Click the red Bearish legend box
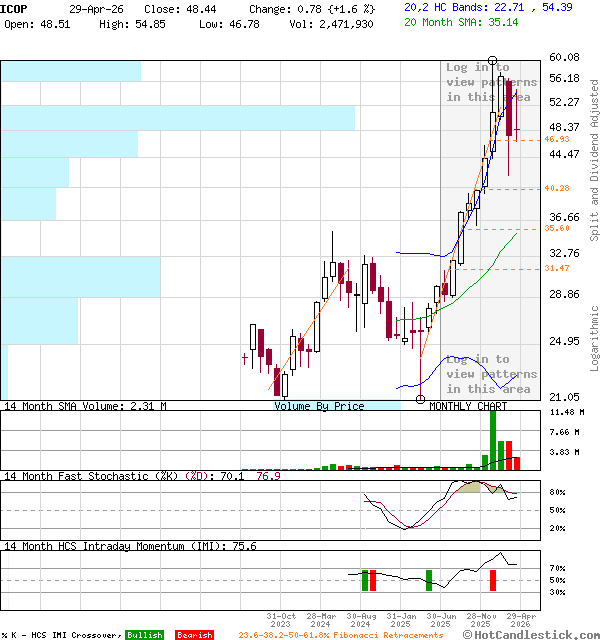This screenshot has width=600, height=640. click(195, 635)
